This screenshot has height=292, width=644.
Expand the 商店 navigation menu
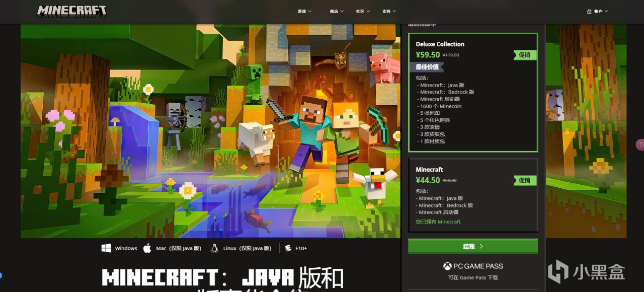point(337,11)
